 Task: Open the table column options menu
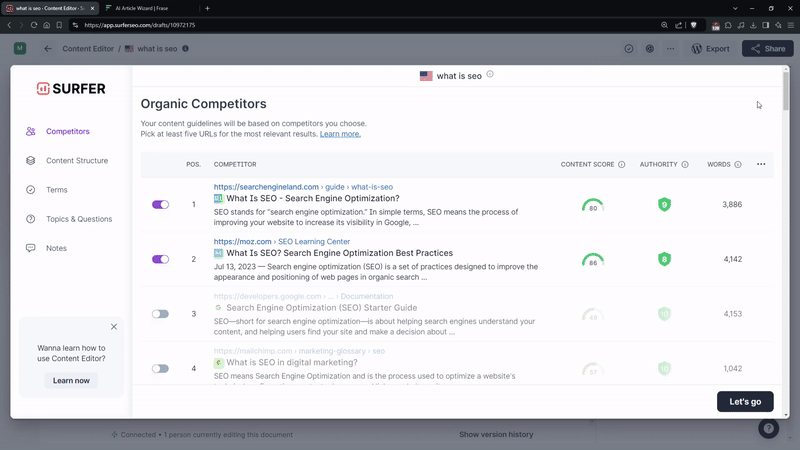pyautogui.click(x=761, y=164)
